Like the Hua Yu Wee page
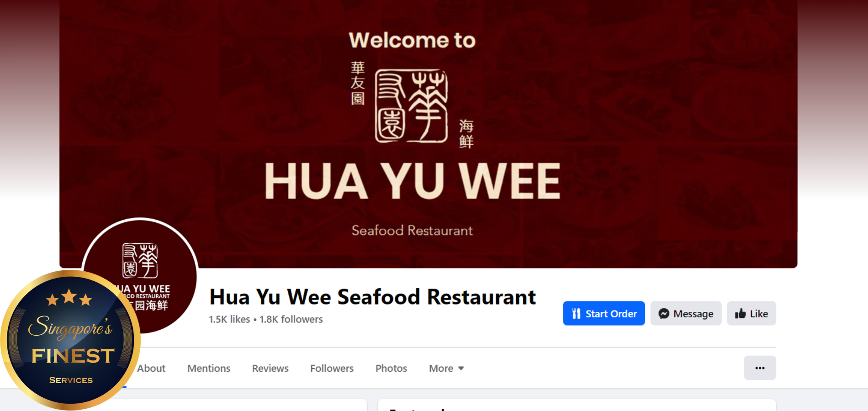 752,313
